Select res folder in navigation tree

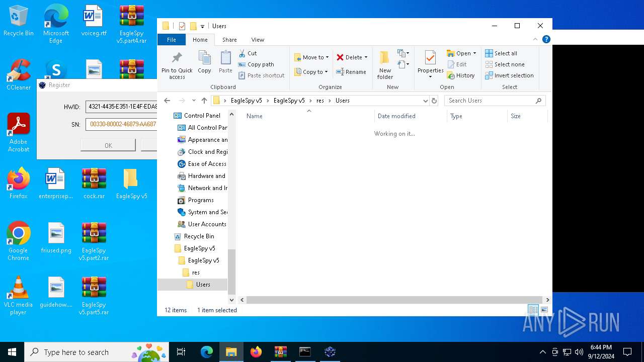tap(191, 273)
